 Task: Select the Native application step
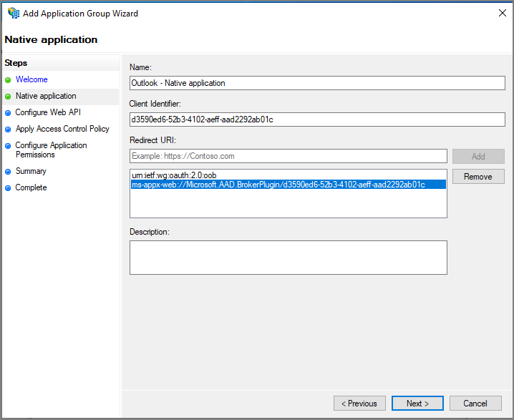(46, 96)
